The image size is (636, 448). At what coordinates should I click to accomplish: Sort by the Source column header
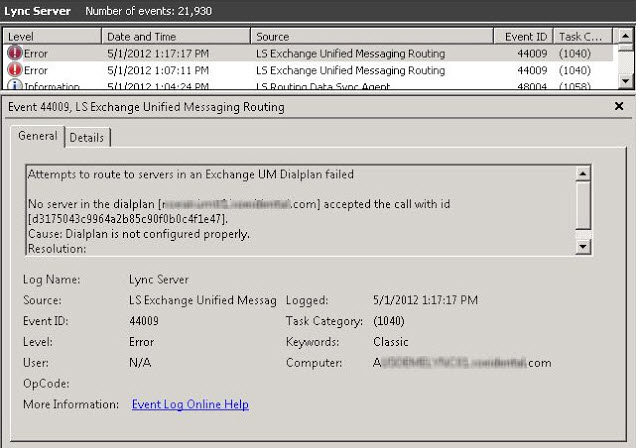(375, 37)
